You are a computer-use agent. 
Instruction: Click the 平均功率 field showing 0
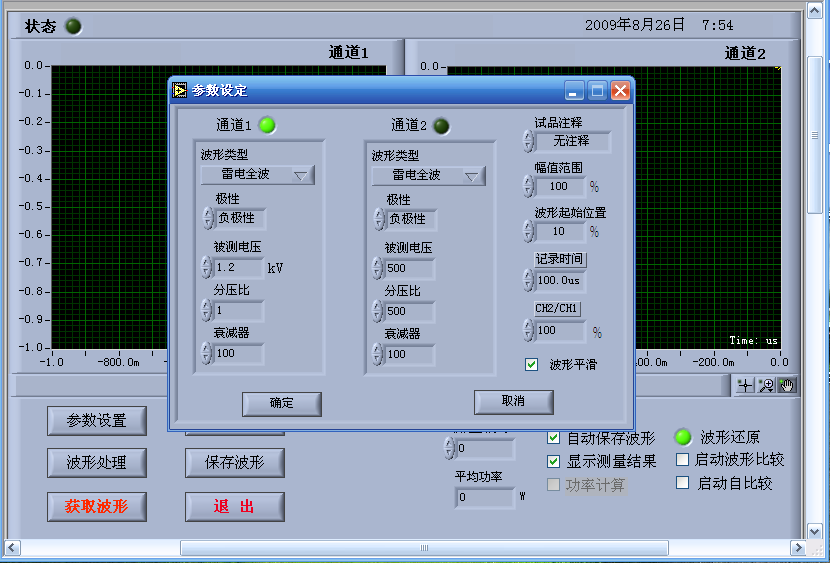[485, 497]
